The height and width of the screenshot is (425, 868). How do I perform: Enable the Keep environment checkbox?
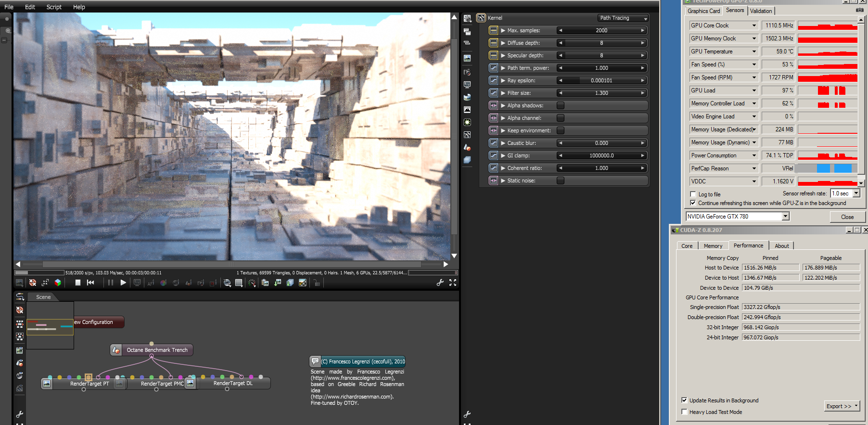tap(561, 130)
